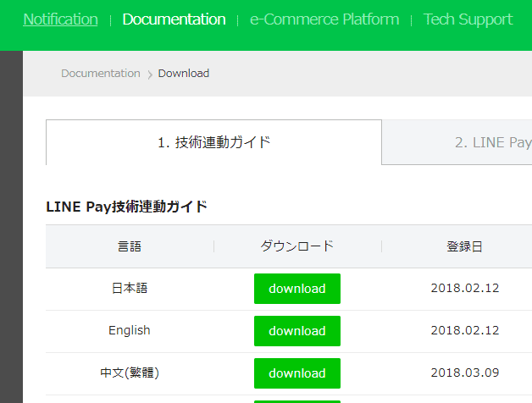
Task: Open the Notification menu link
Action: click(60, 19)
